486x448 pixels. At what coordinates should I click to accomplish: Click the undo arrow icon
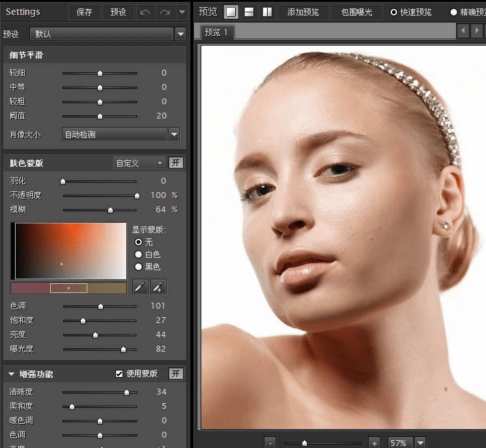tap(145, 12)
